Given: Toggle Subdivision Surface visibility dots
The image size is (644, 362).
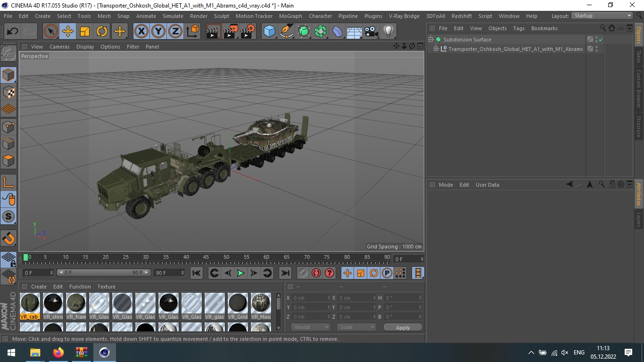Looking at the screenshot, I should tap(596, 40).
